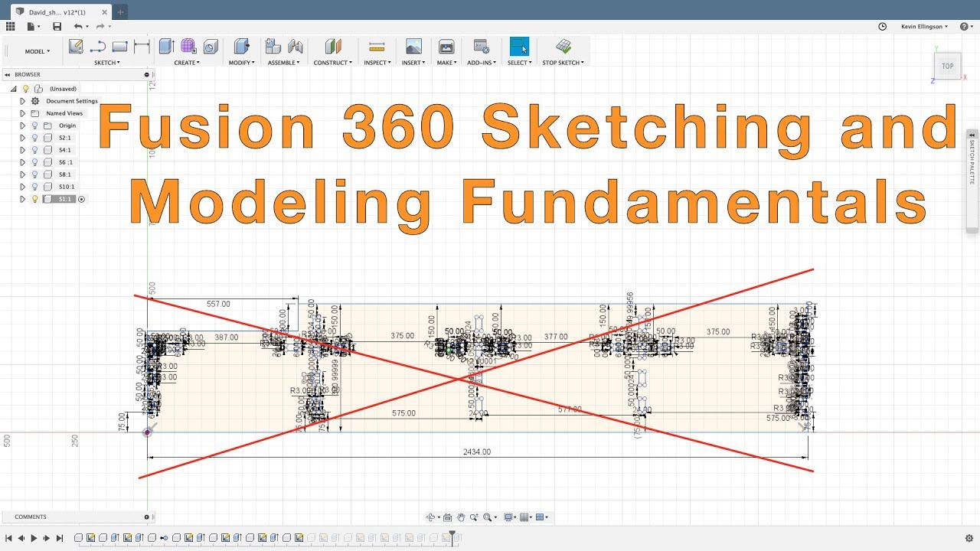This screenshot has width=980, height=551.
Task: Select the Rectangle sketch tool icon
Action: 119,47
